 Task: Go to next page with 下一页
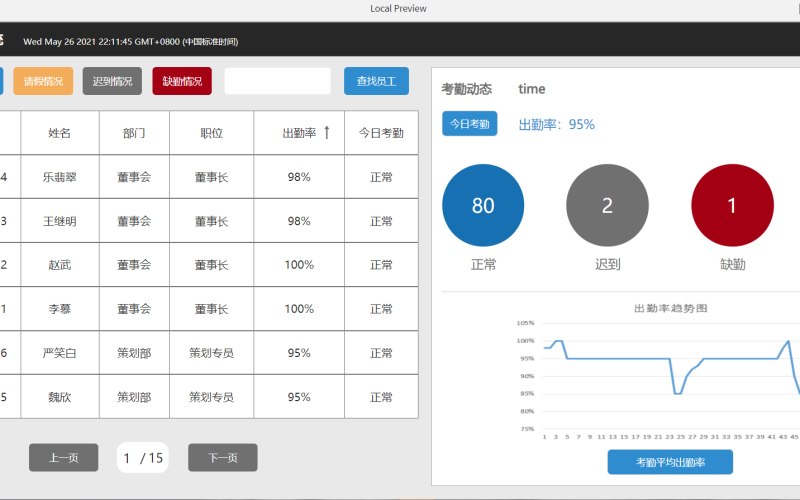[223, 458]
